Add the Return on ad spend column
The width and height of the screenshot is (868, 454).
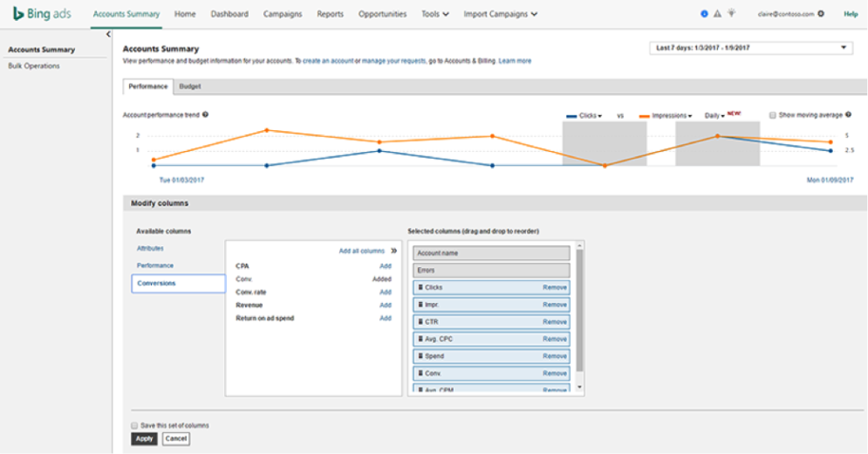click(386, 318)
